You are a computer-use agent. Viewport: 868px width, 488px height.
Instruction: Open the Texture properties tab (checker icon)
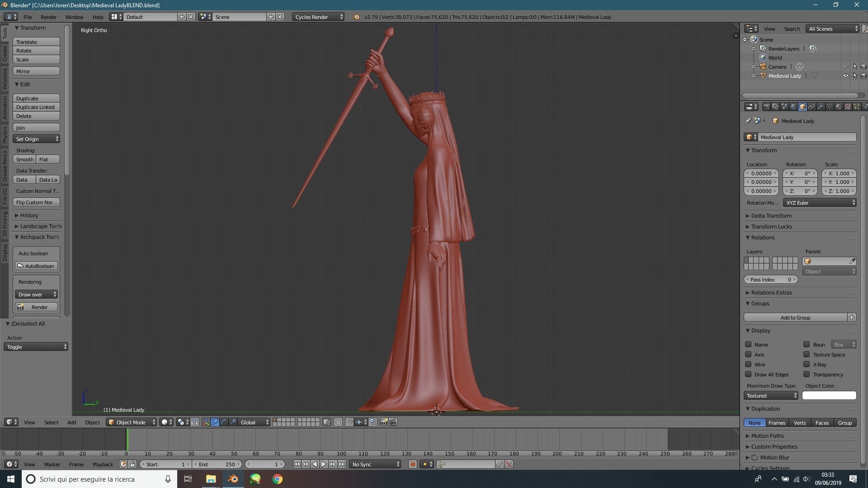[x=848, y=107]
